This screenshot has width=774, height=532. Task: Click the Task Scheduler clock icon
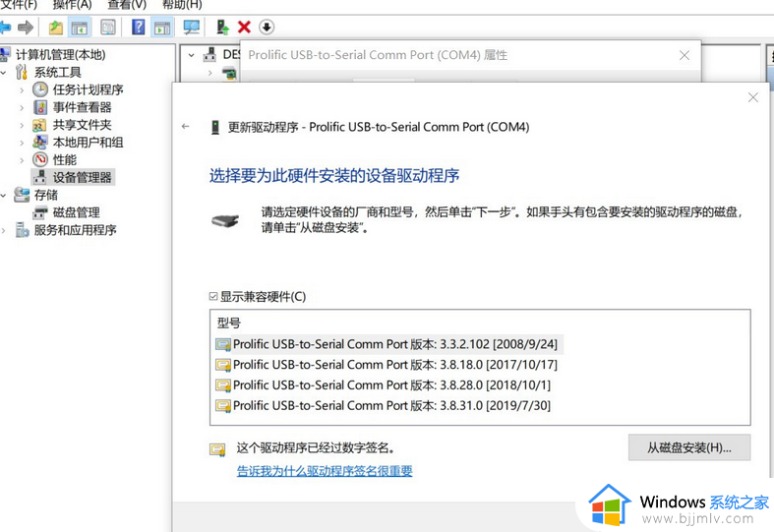pos(40,89)
